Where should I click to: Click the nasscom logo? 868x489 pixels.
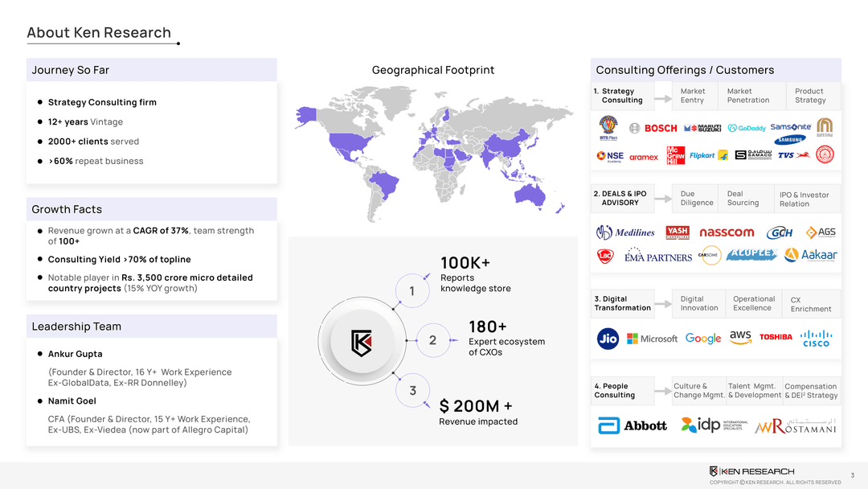[727, 232]
